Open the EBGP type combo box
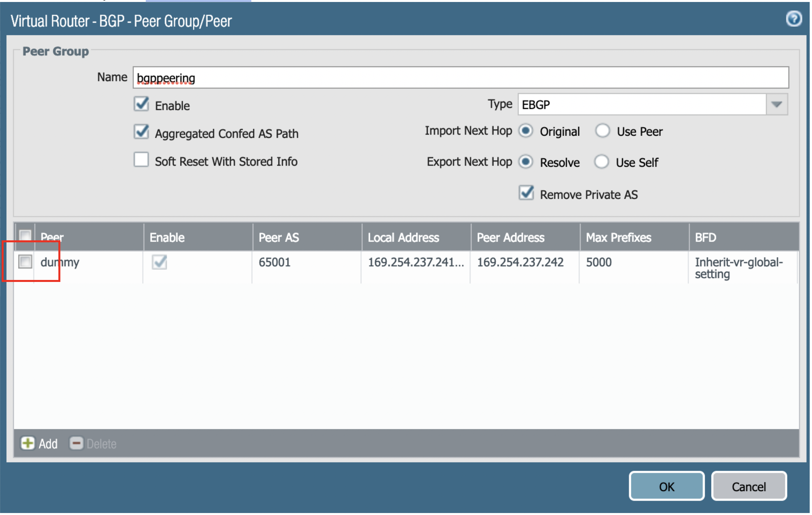Viewport: 812px width, 515px height. click(641, 105)
